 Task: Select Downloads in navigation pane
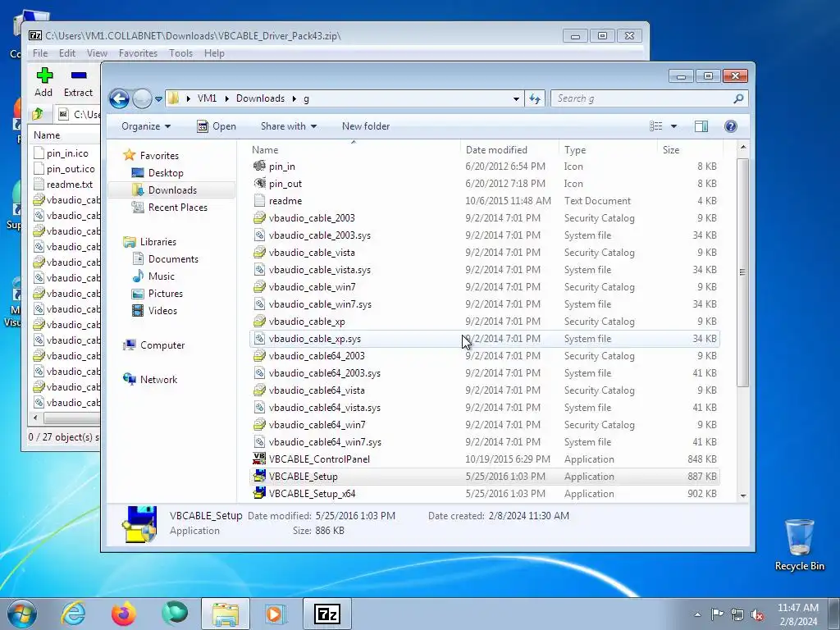164,190
